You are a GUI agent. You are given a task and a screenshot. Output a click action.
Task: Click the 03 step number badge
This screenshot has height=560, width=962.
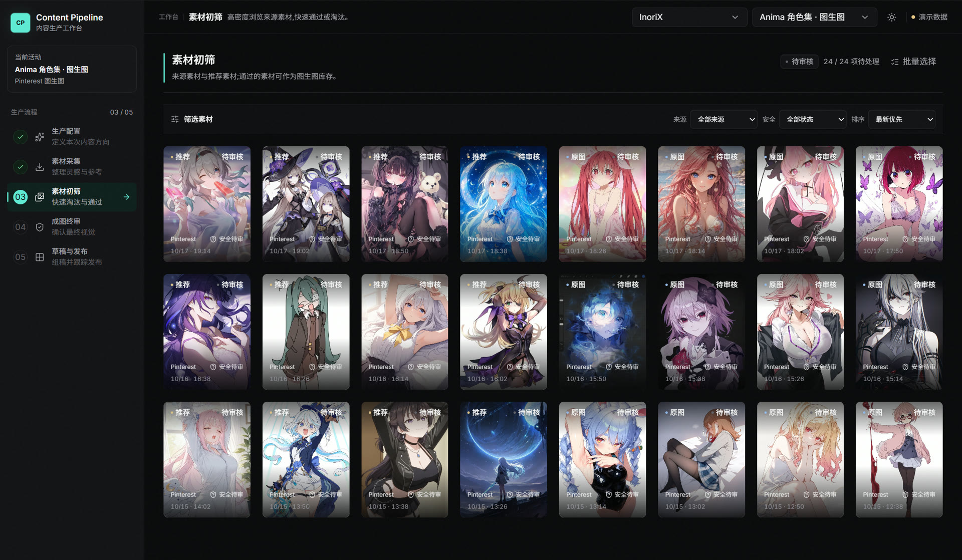pos(20,197)
